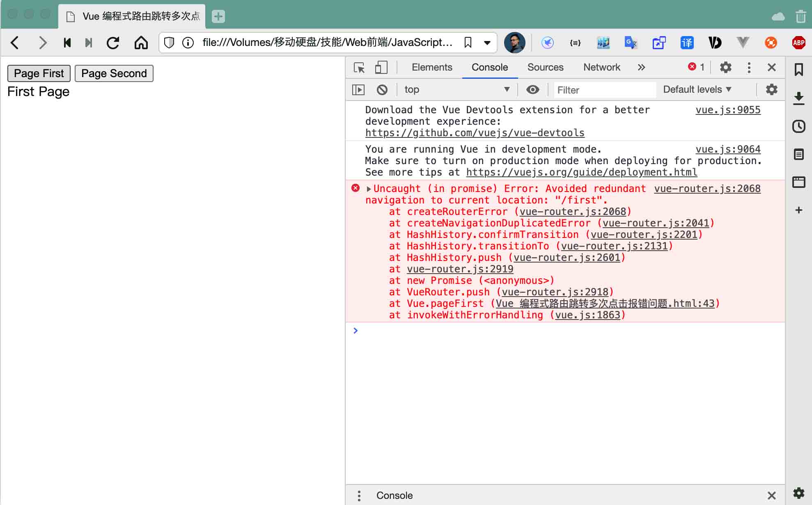Open the sidebar history clock icon

[798, 126]
